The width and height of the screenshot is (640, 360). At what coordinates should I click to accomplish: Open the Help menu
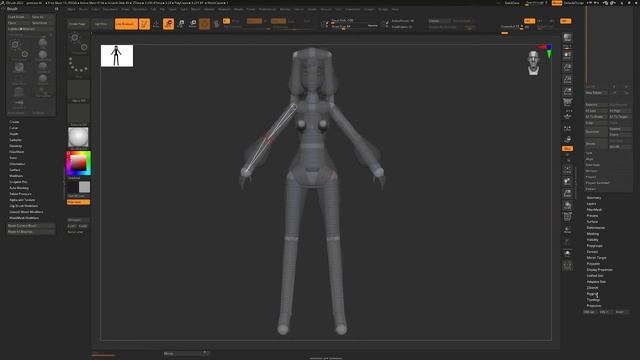[395, 9]
